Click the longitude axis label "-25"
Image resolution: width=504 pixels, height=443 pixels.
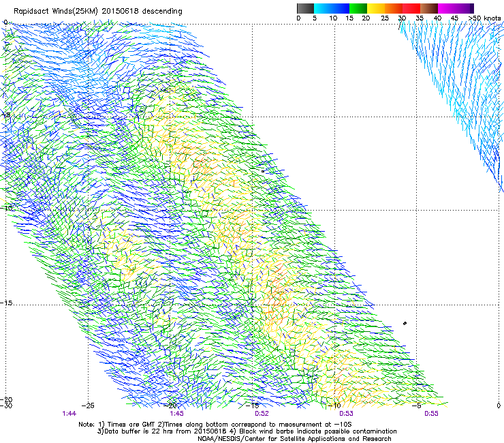tap(88, 406)
